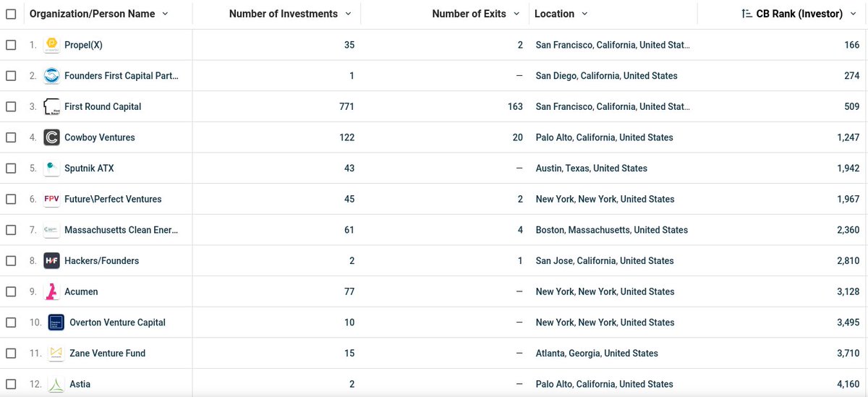Open the Future\Perfect Ventures profile link
The width and height of the screenshot is (868, 397).
113,199
